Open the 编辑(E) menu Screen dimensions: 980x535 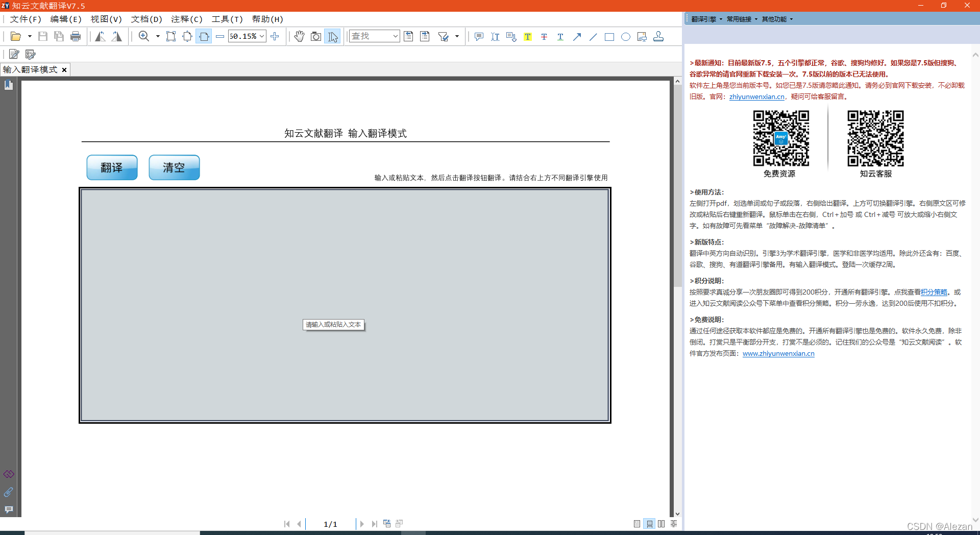[66, 19]
